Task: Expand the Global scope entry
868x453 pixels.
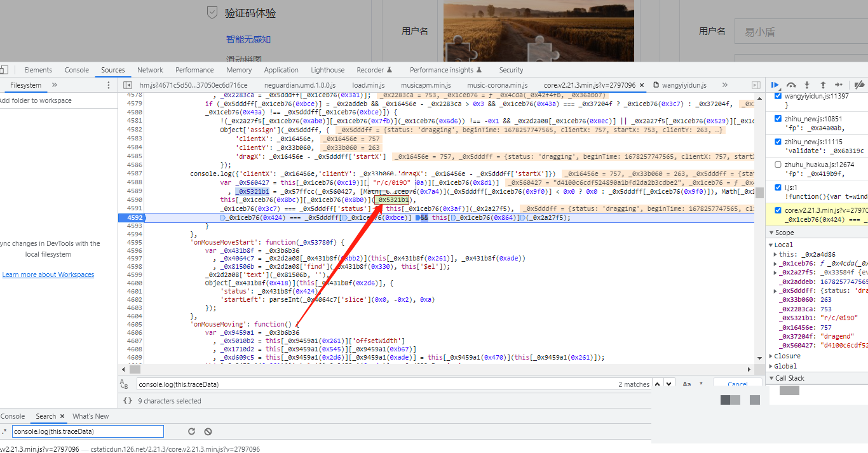Action: [771, 367]
